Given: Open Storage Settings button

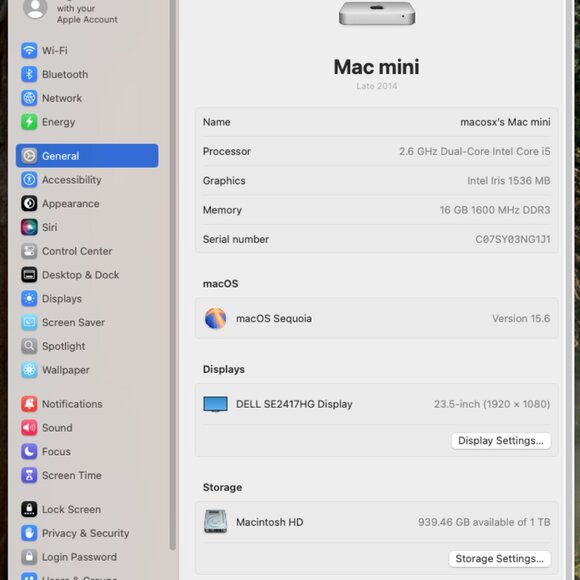Looking at the screenshot, I should [x=500, y=559].
